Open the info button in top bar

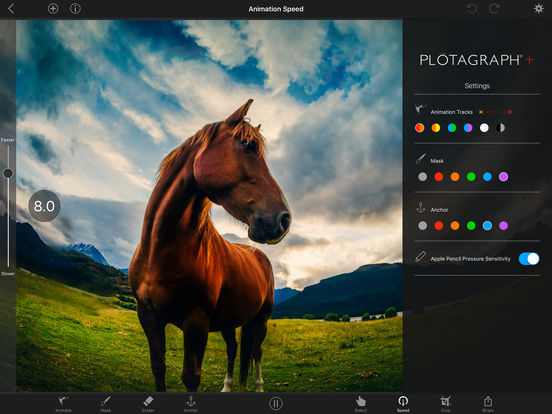75,9
